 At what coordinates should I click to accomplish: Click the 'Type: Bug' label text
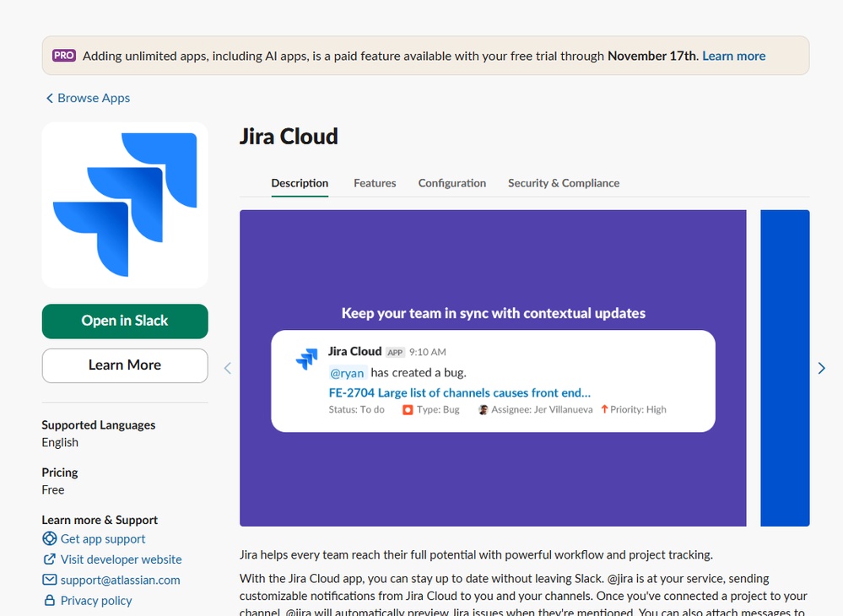(x=438, y=409)
